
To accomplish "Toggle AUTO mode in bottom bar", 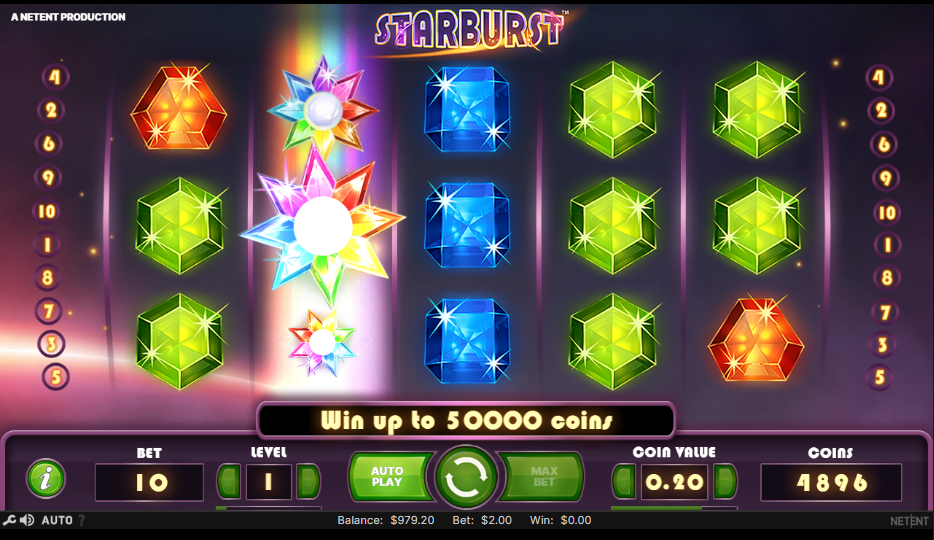I will (57, 520).
